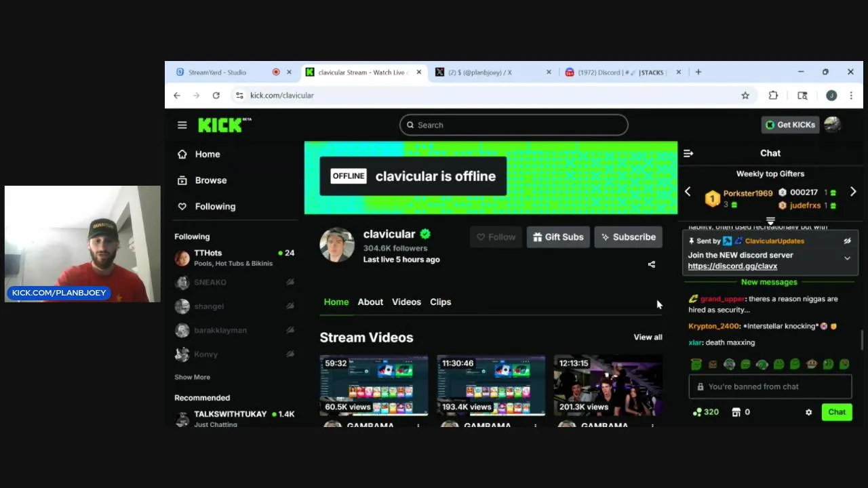The image size is (868, 488).
Task: Open the 59:32 stream video thumbnail
Action: [x=374, y=385]
